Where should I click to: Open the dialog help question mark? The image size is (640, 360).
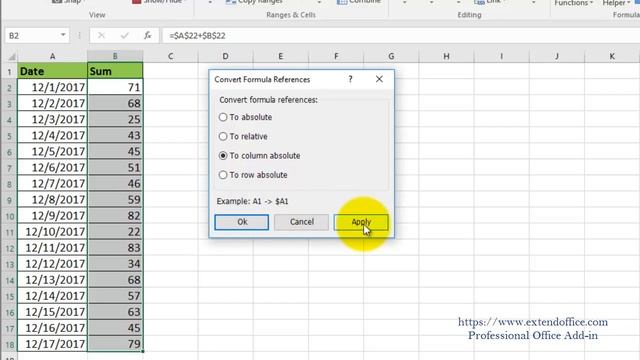(x=350, y=79)
